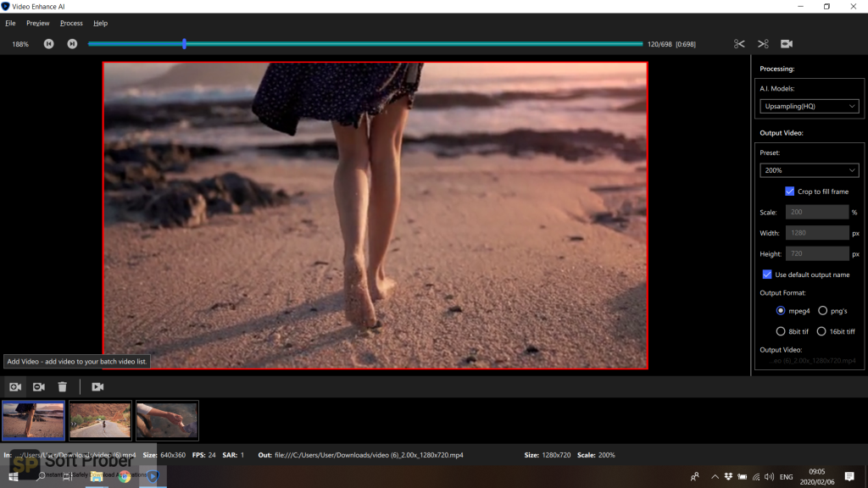Click the trash icon to clear videos

click(63, 387)
